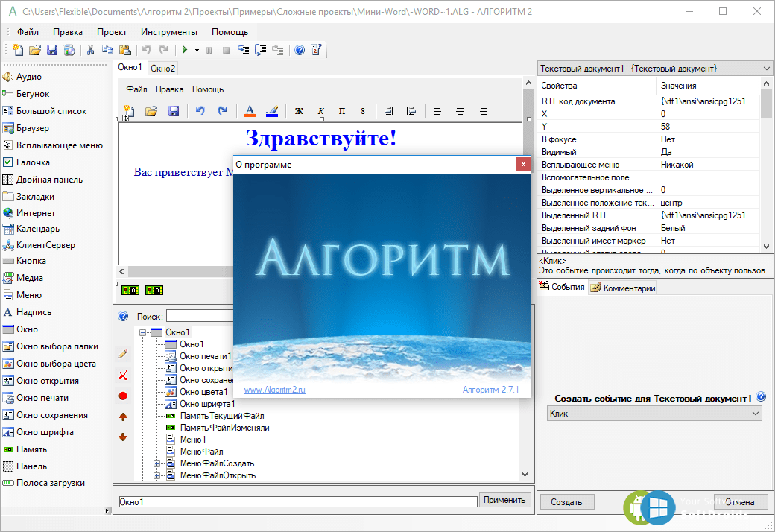Click the open folder icon in form toolbar
775x532 pixels.
(x=151, y=111)
